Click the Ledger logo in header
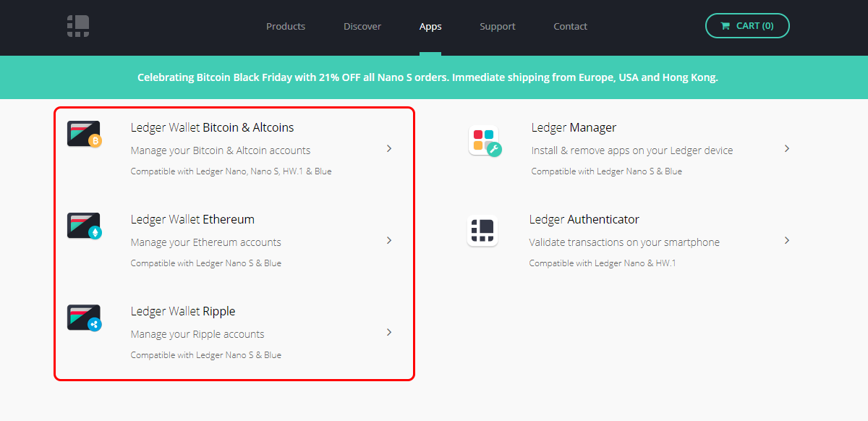This screenshot has width=868, height=421. click(x=78, y=26)
